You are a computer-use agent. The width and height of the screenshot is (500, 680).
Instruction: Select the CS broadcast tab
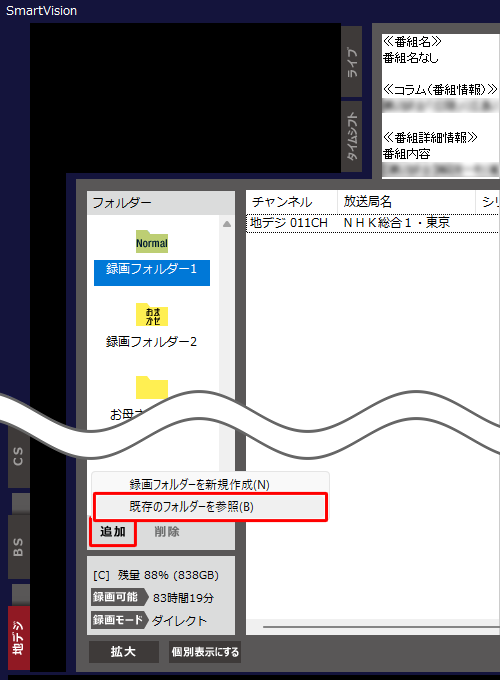(19, 457)
